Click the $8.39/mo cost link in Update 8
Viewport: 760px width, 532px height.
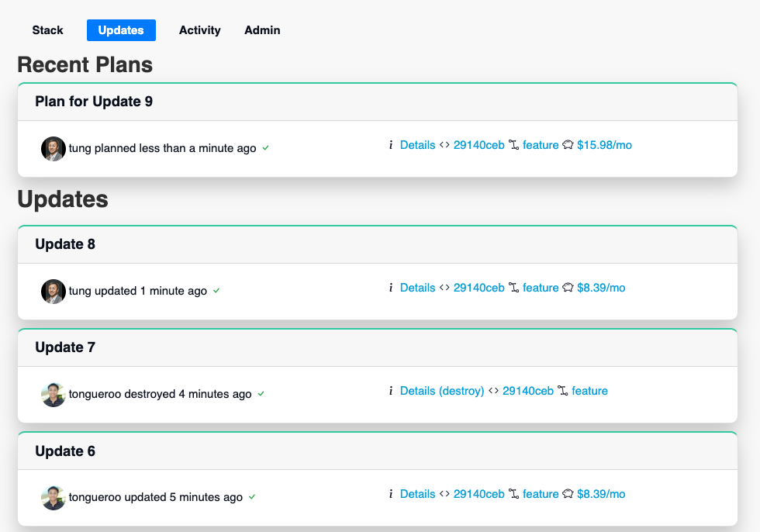[601, 287]
